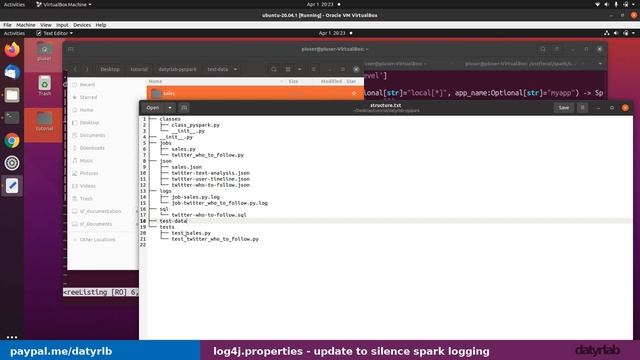Image resolution: width=640 pixels, height=360 pixels.
Task: Select the tutorial folder on the desktop
Action: (44, 121)
